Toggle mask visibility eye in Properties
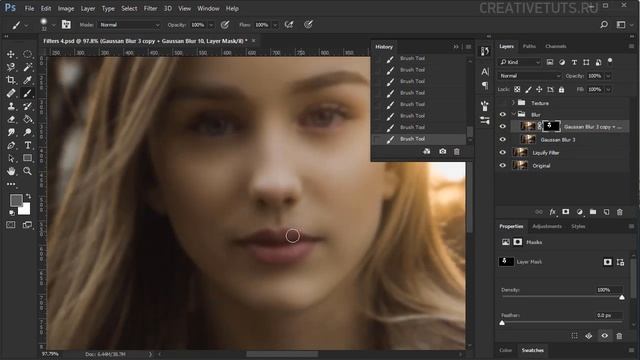640x360 pixels. (604, 336)
